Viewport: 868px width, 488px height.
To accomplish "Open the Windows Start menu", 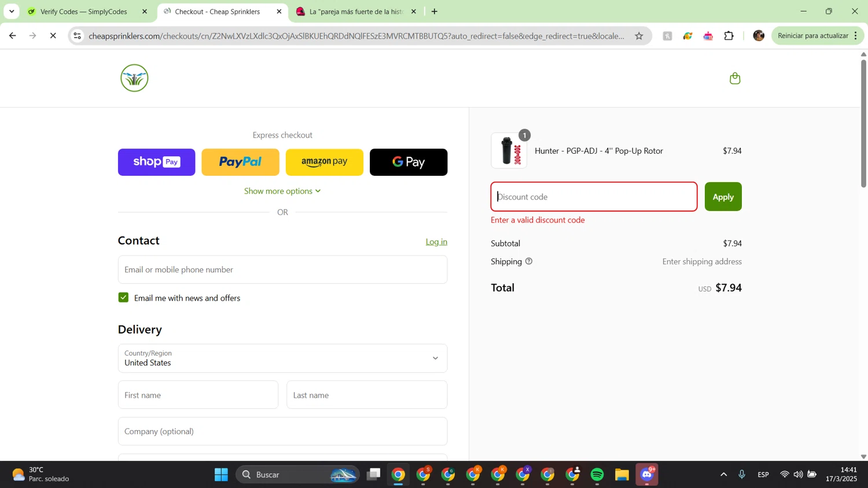I will (221, 475).
